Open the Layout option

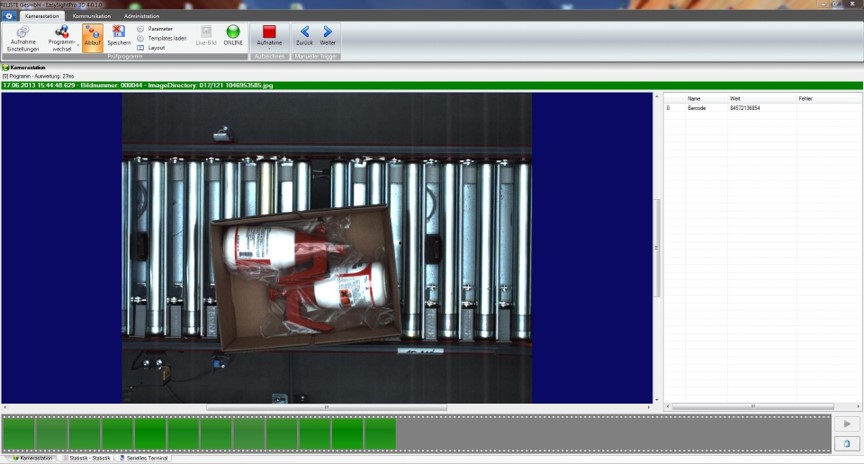click(156, 47)
